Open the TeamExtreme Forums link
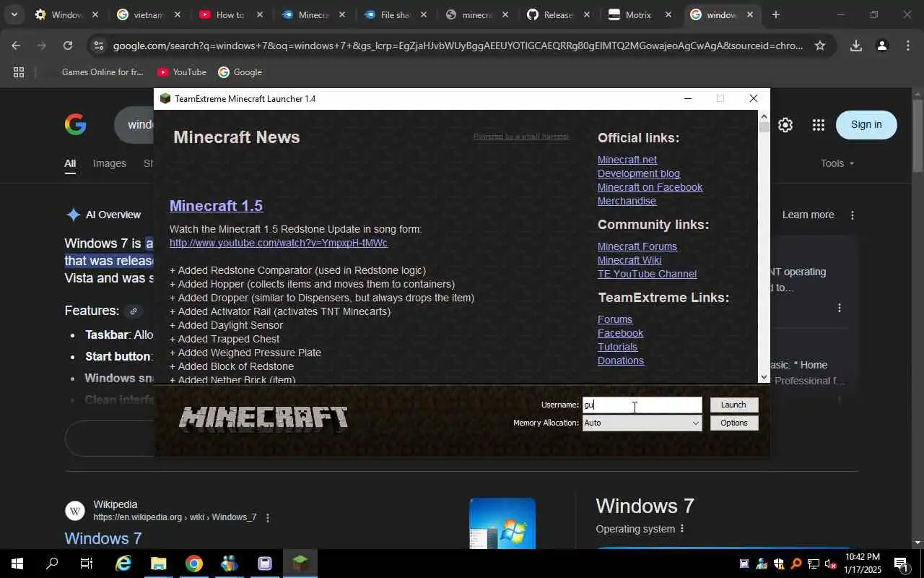This screenshot has width=924, height=578. click(615, 319)
